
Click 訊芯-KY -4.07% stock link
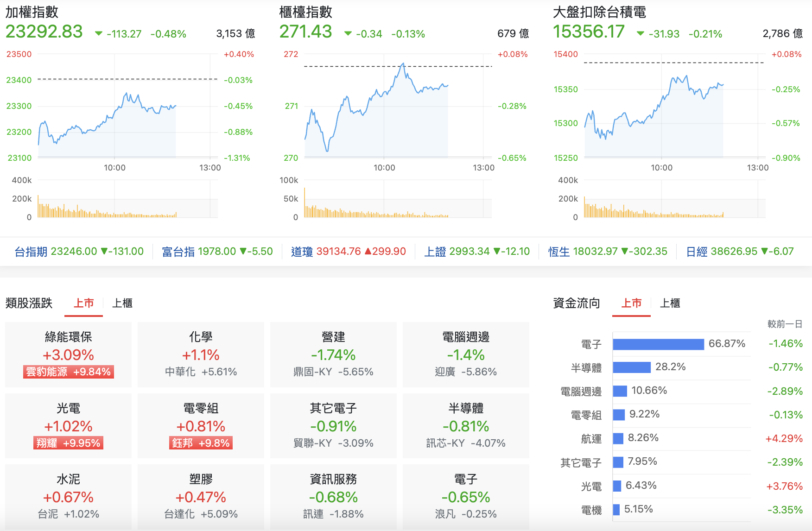click(x=466, y=443)
